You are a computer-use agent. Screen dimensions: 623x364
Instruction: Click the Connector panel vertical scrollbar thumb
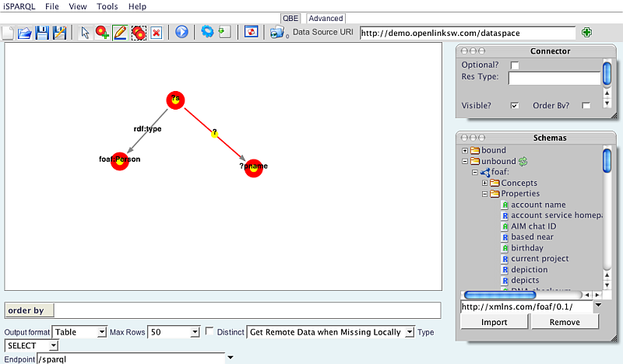[607, 73]
